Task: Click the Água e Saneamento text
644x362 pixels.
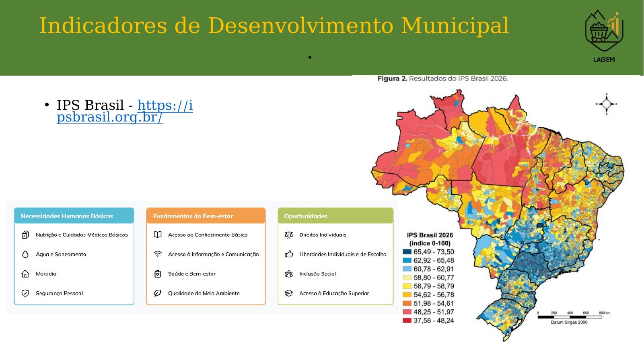Action: pos(61,254)
